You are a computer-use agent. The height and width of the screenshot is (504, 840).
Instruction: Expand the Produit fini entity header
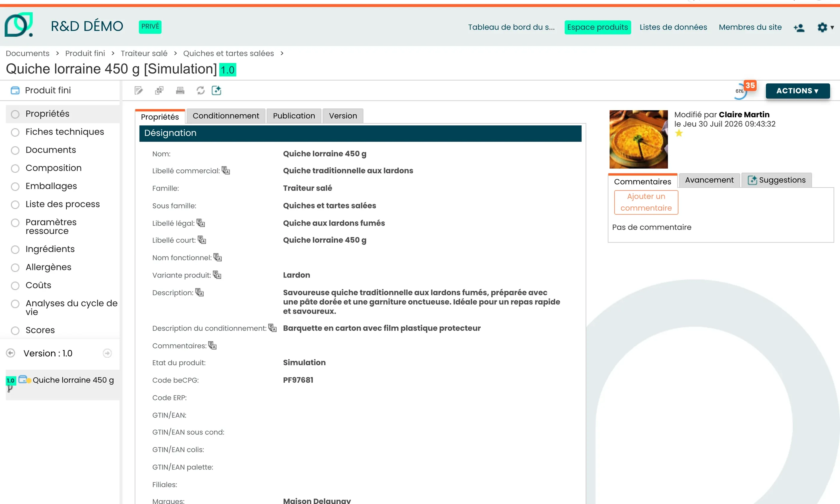47,90
